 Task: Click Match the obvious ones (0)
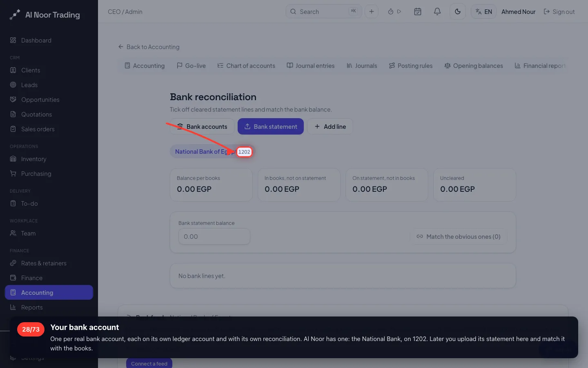pos(459,236)
